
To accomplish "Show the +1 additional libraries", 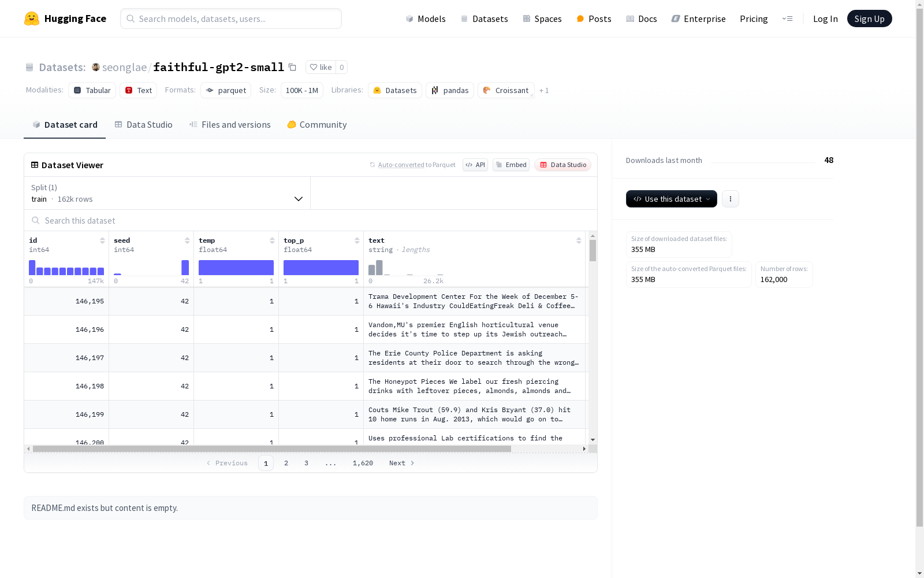I will click(x=543, y=91).
